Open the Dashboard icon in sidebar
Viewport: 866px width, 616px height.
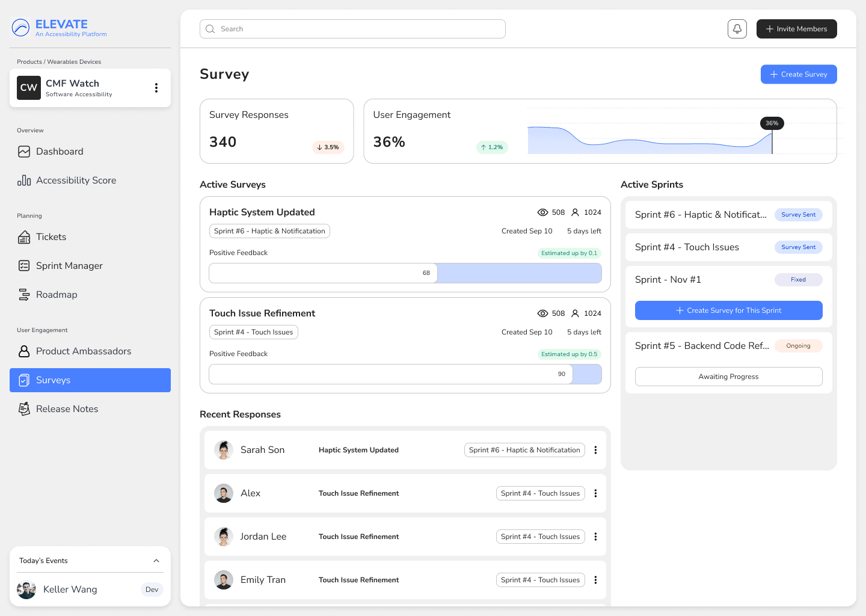(24, 152)
